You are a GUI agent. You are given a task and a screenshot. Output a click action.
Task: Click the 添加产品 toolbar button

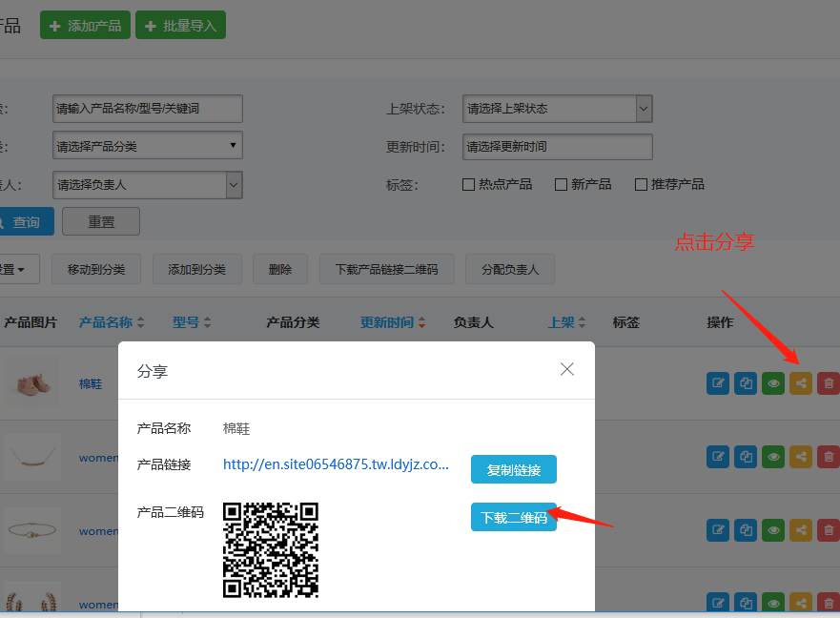pos(85,25)
